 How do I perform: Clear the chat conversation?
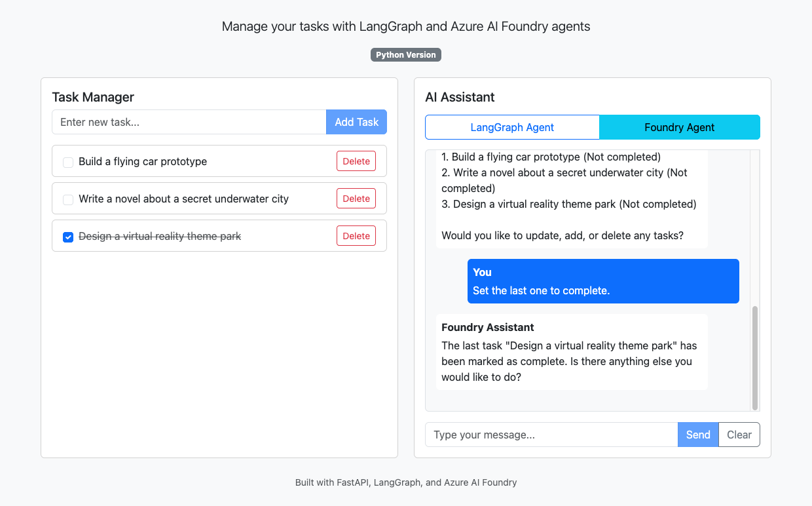739,434
